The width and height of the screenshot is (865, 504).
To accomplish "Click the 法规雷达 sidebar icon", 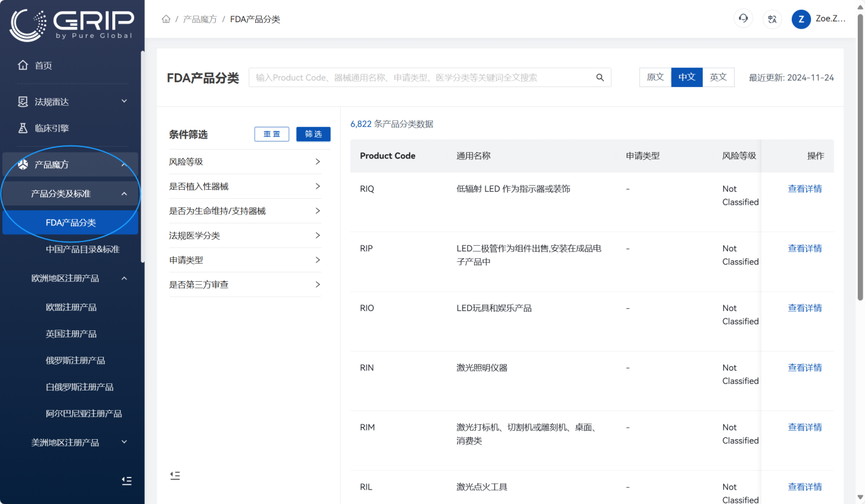I will pos(23,102).
